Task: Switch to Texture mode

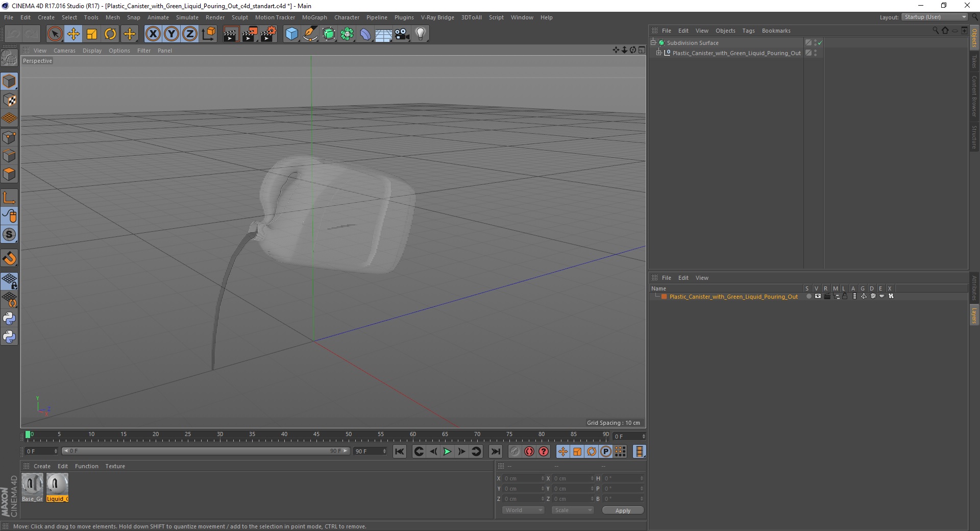Action: (x=9, y=100)
